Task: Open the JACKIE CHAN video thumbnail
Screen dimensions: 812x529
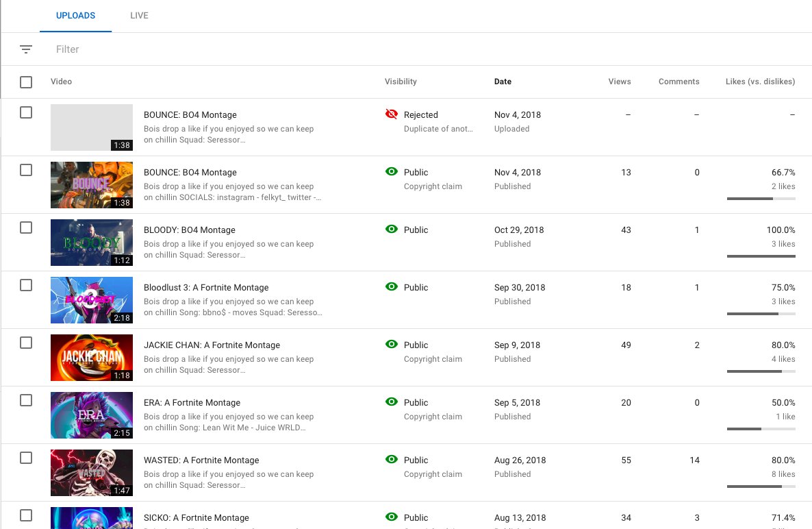Action: click(x=92, y=358)
